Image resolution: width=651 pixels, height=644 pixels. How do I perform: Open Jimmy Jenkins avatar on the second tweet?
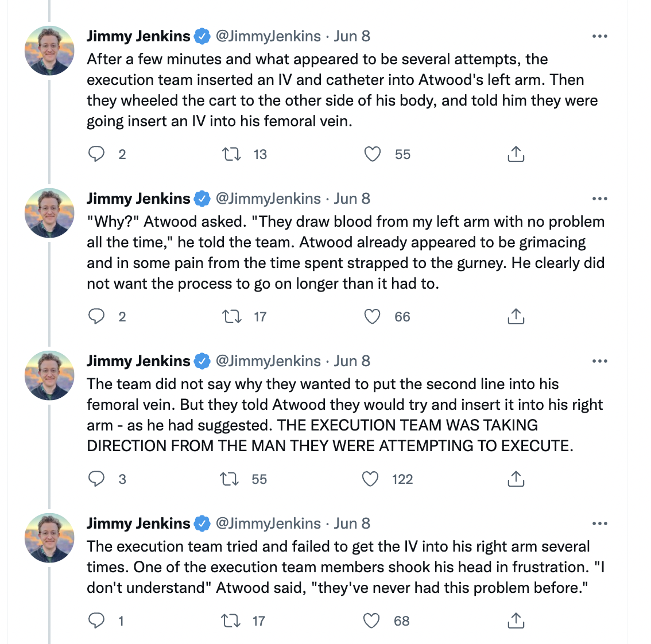click(49, 213)
